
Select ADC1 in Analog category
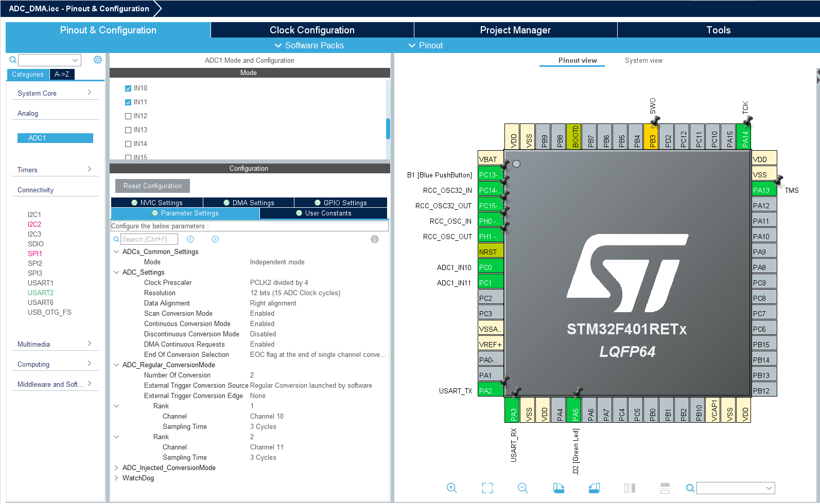click(x=55, y=138)
